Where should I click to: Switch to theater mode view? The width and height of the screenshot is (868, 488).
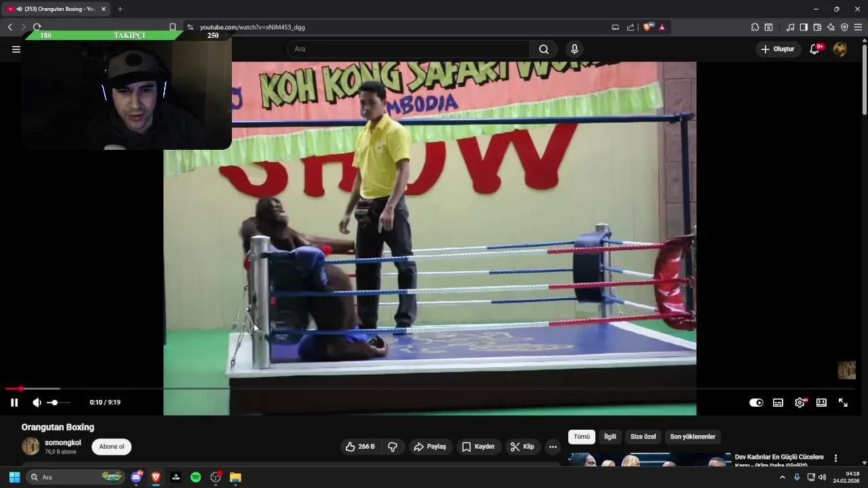coord(821,403)
